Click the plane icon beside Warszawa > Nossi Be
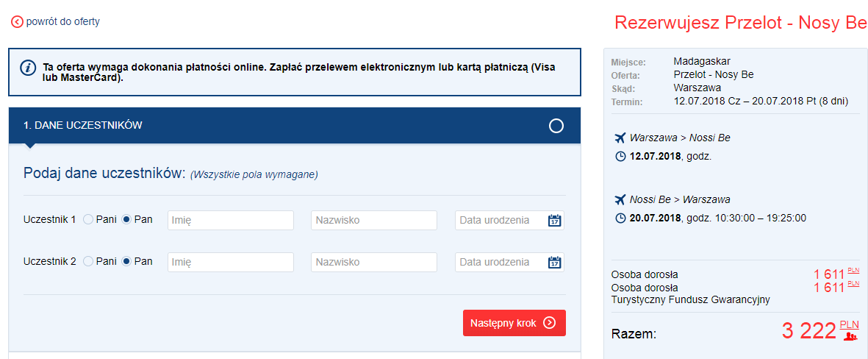 pos(619,138)
